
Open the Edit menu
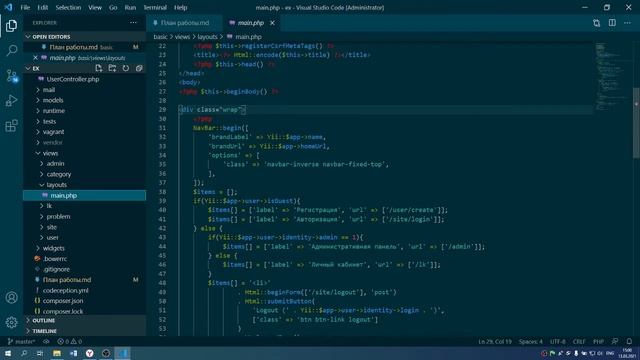coord(42,7)
